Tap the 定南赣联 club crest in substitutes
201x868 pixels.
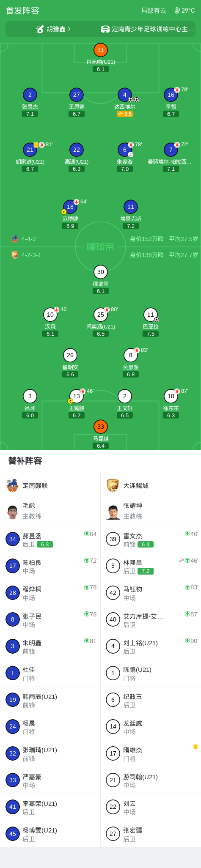(12, 485)
